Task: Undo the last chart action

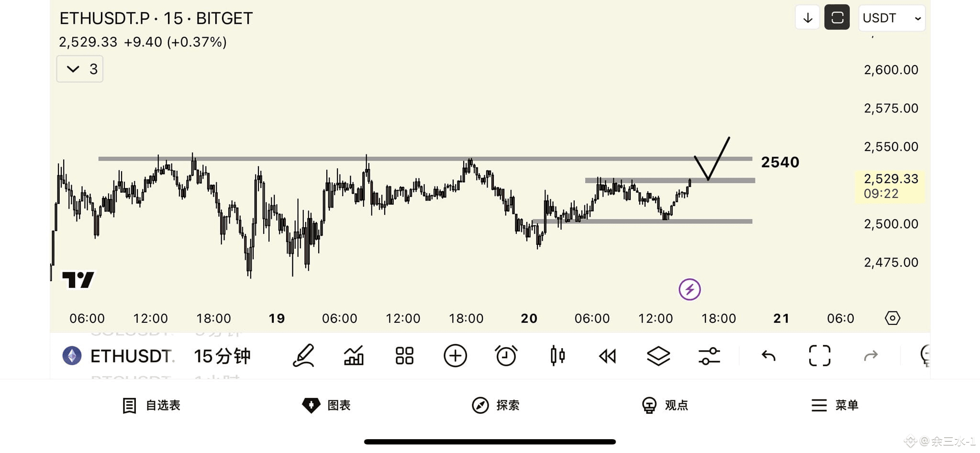Action: [768, 355]
